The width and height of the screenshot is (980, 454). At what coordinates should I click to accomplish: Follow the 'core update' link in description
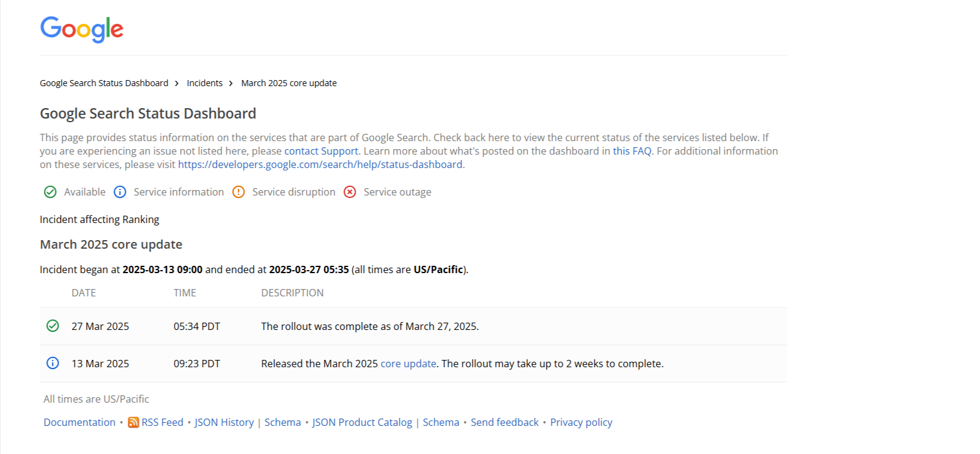click(408, 364)
